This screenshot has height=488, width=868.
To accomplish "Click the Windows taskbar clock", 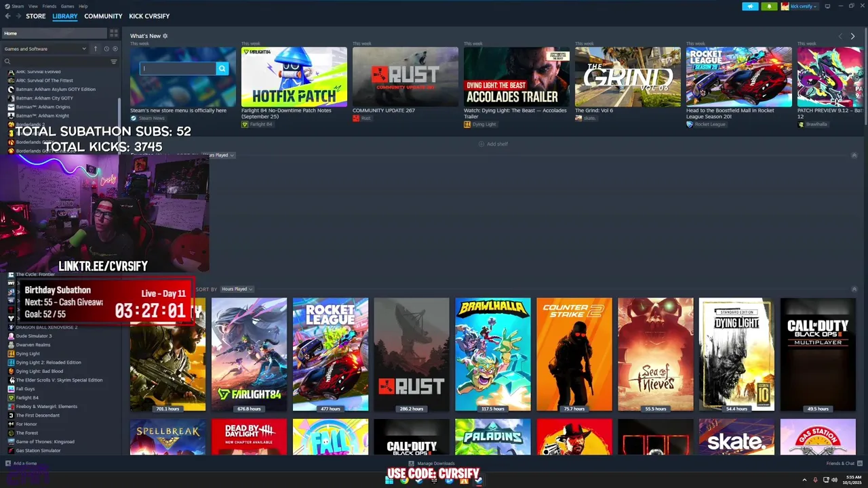I will [x=852, y=481].
